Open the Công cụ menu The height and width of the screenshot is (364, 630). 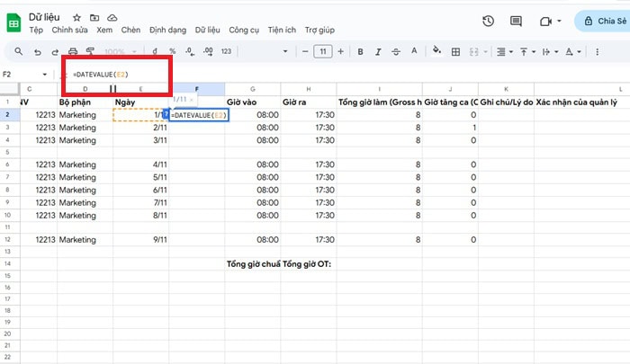(x=244, y=30)
